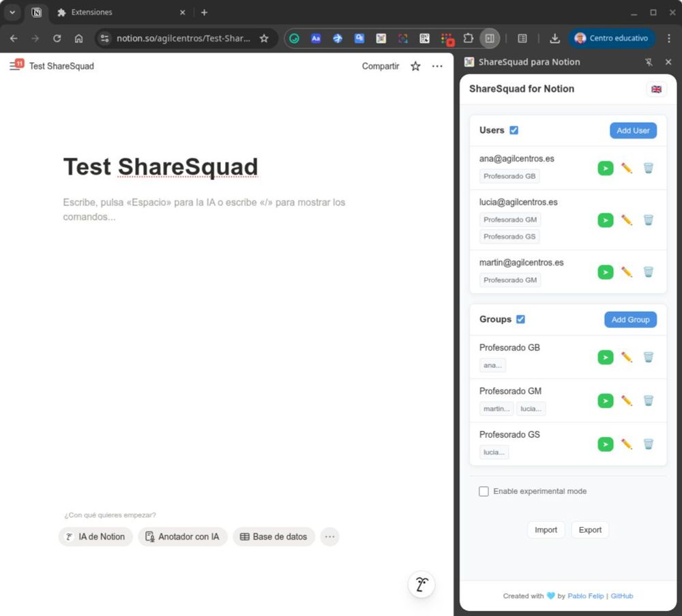Show more start options ellipsis button

pos(329,537)
